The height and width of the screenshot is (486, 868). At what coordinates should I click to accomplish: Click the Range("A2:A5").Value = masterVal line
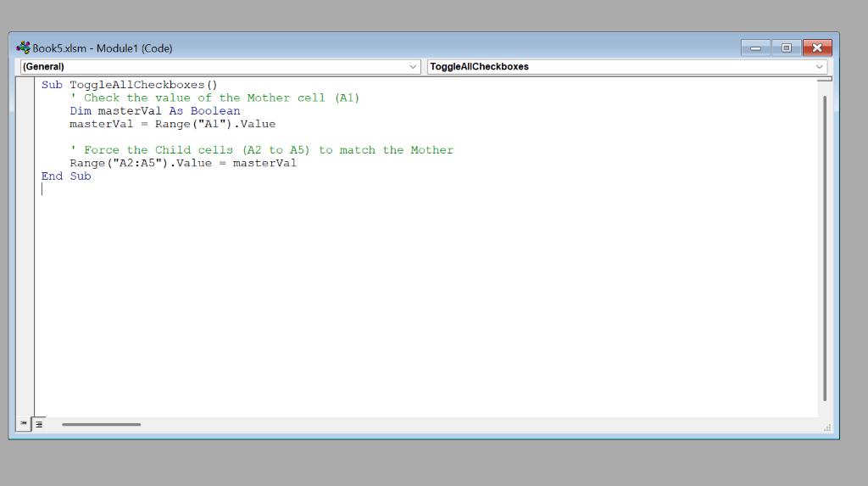point(183,163)
